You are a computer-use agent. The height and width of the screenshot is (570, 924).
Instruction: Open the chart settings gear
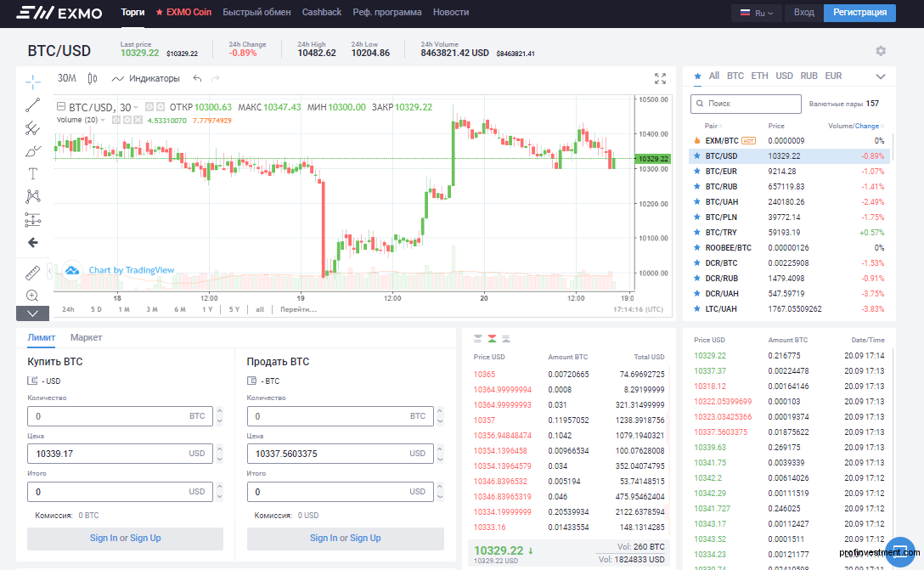881,51
